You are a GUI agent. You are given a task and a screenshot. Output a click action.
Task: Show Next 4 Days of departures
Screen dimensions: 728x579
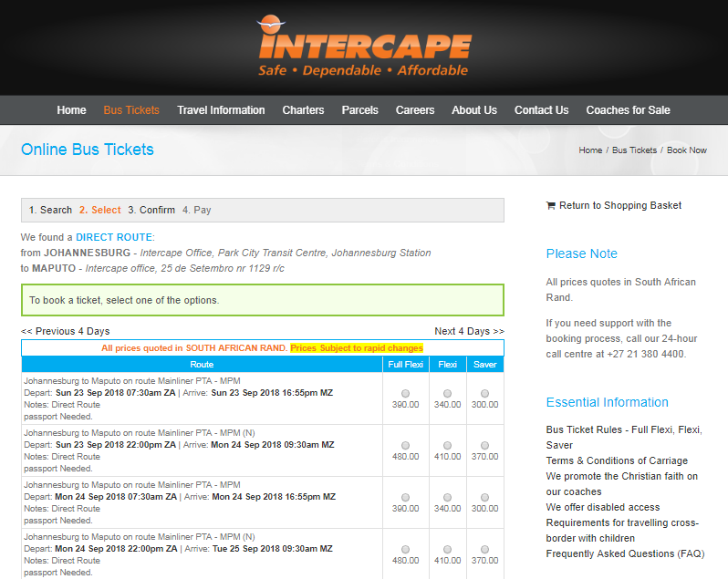(469, 331)
